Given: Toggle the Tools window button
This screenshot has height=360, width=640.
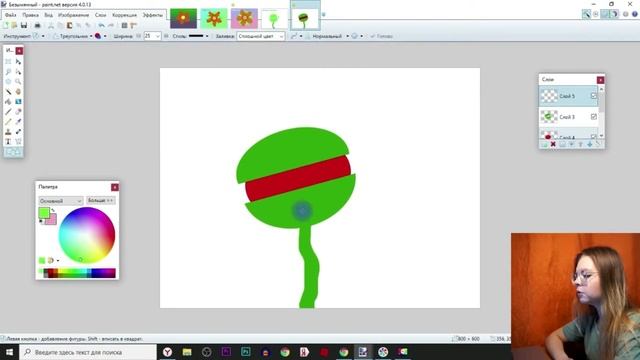Looking at the screenshot, I should [586, 14].
